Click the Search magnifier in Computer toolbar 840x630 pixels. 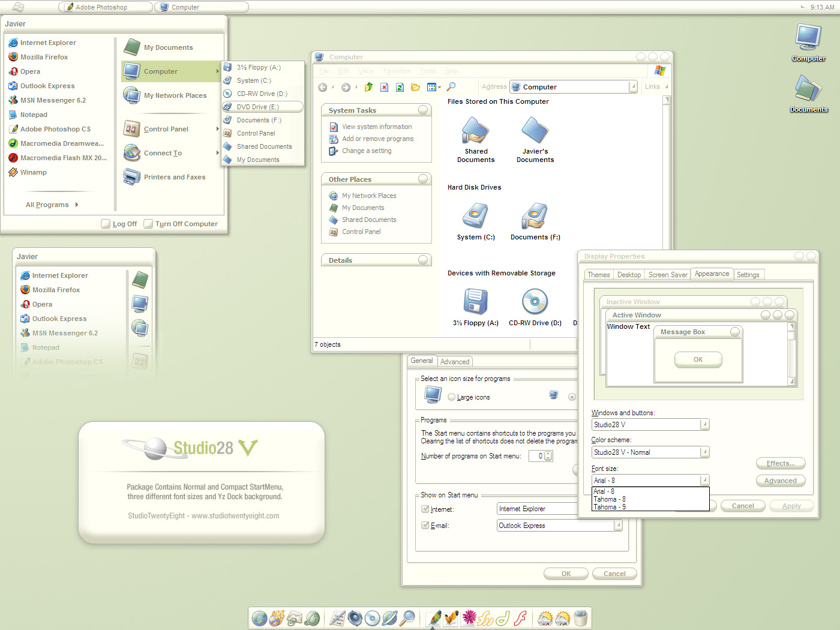pyautogui.click(x=451, y=86)
